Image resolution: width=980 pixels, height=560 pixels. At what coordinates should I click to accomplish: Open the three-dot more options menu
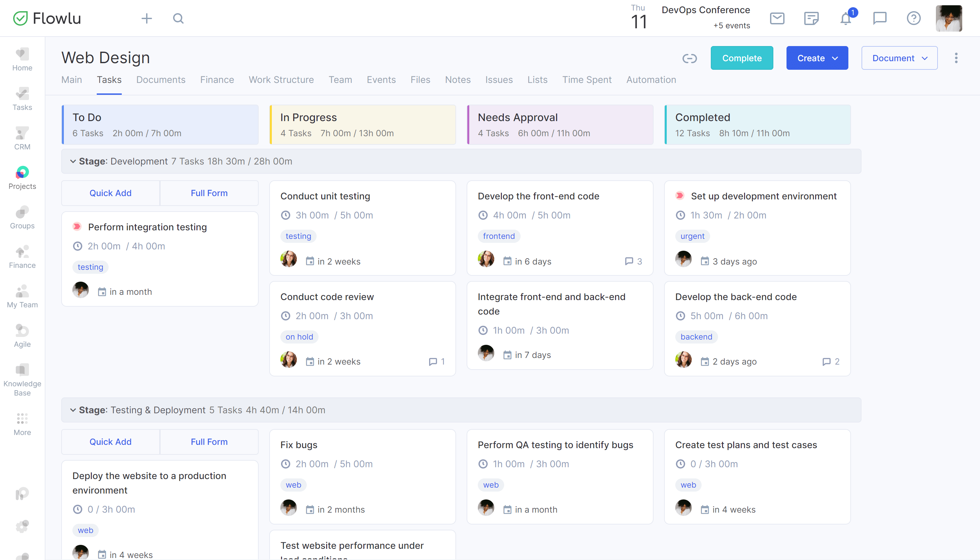pos(956,58)
